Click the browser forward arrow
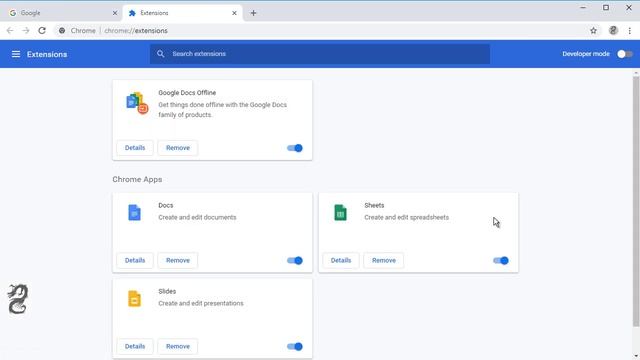This screenshot has height=360, width=640. [26, 31]
